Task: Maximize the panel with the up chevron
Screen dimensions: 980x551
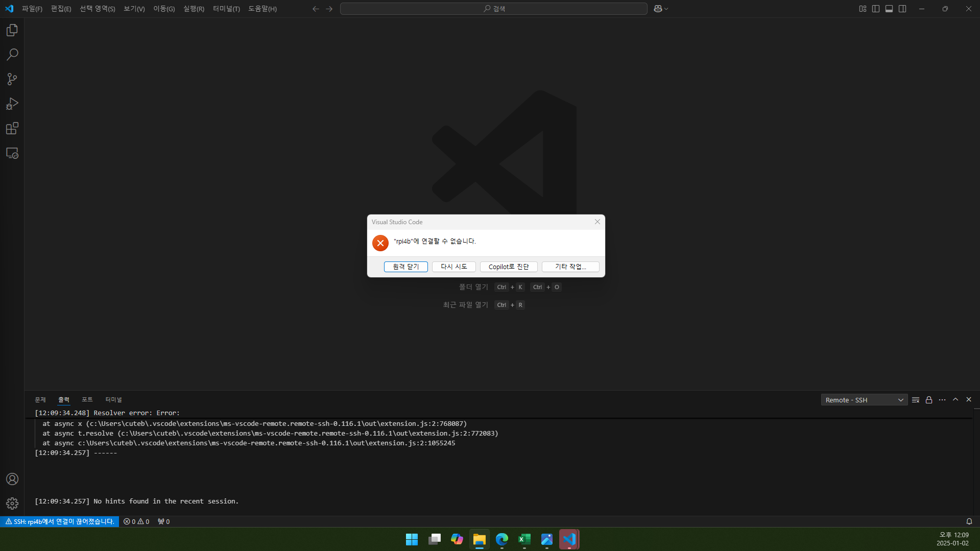Action: (955, 400)
